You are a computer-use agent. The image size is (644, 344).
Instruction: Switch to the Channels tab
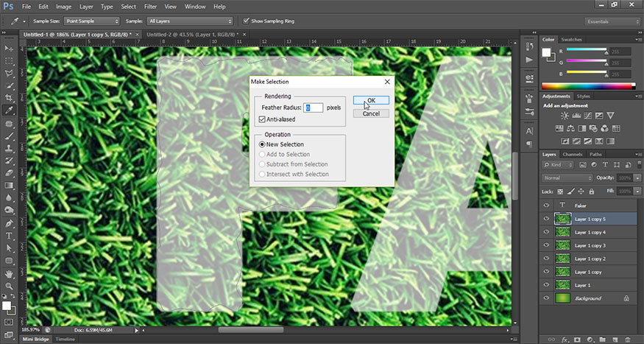(x=573, y=155)
